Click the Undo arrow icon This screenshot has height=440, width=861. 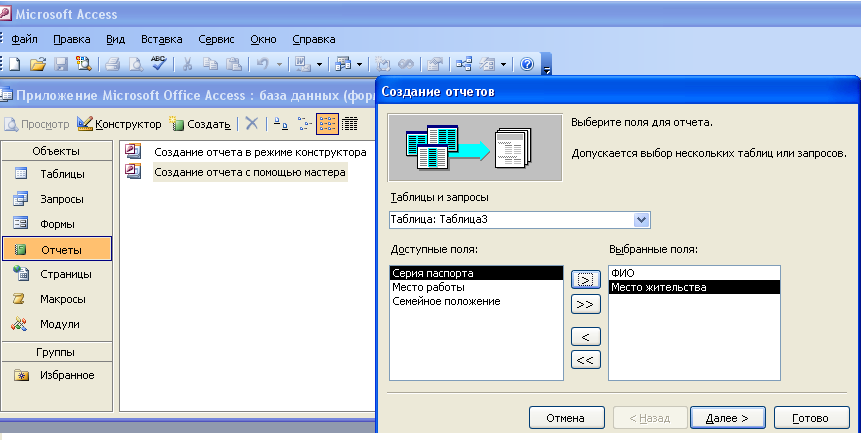(262, 64)
